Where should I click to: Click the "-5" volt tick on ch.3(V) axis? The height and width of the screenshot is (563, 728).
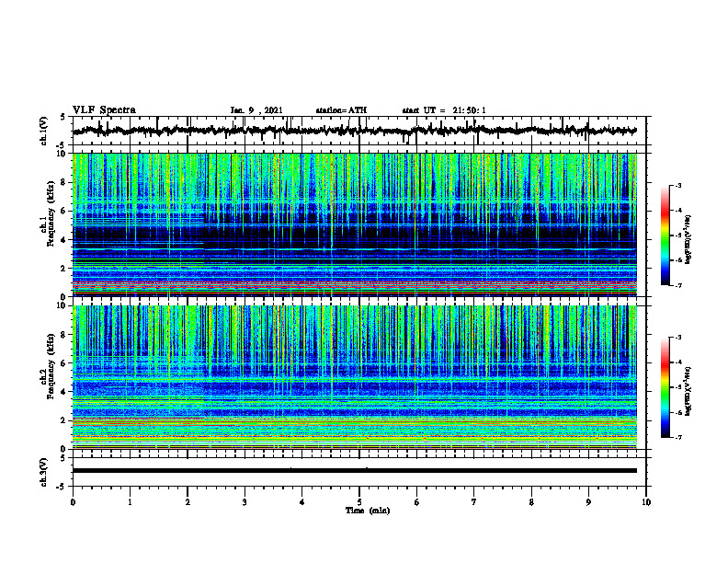pyautogui.click(x=62, y=487)
